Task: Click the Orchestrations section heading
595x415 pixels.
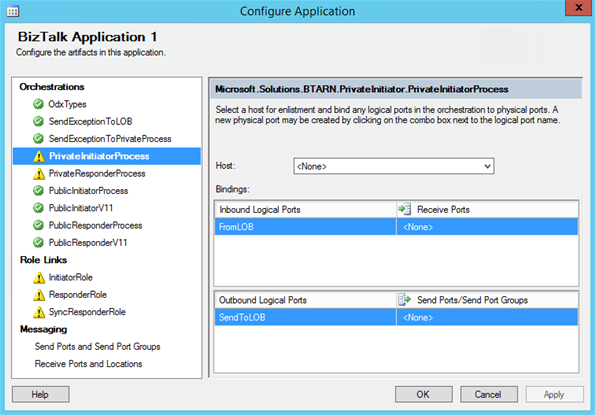Action: [x=52, y=87]
